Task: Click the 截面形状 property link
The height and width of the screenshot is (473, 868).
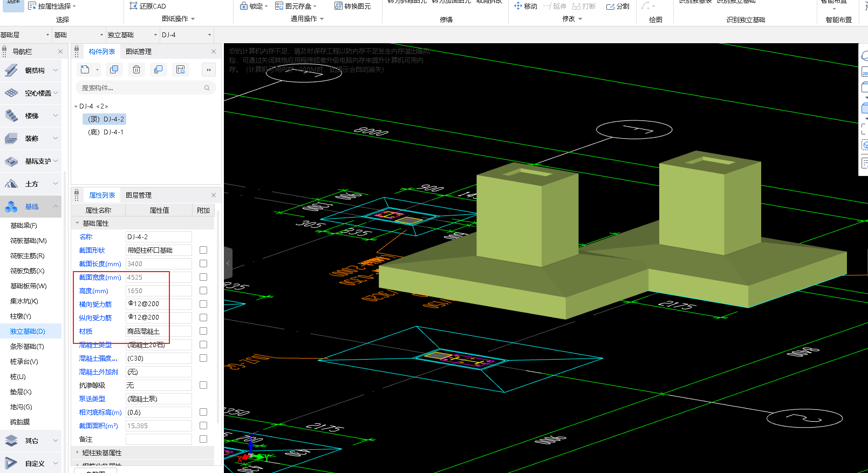Action: pyautogui.click(x=92, y=251)
